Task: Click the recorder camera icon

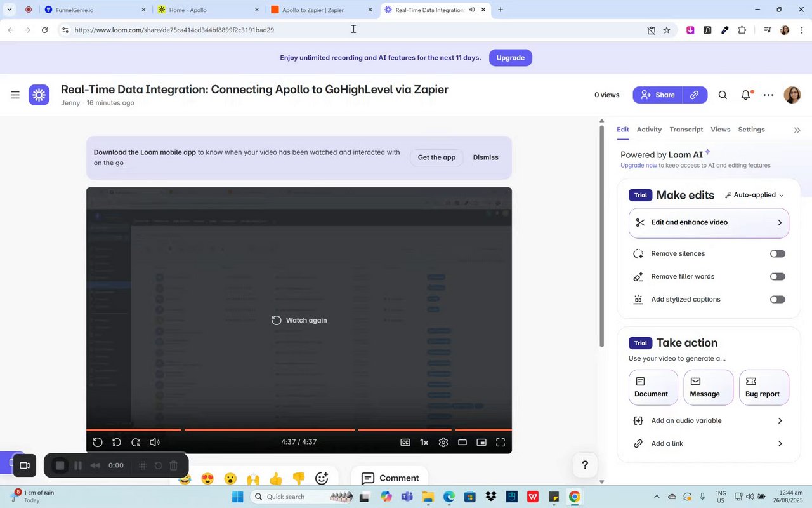Action: pos(25,465)
